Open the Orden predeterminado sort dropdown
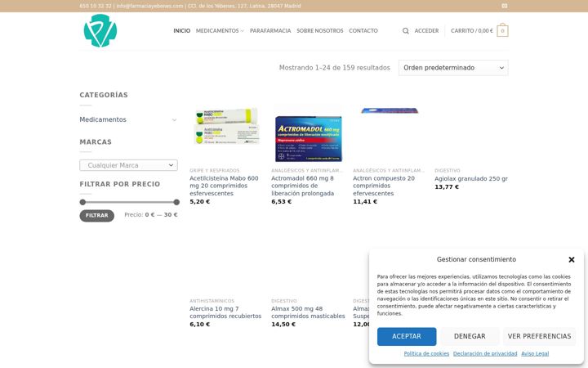 coord(453,68)
